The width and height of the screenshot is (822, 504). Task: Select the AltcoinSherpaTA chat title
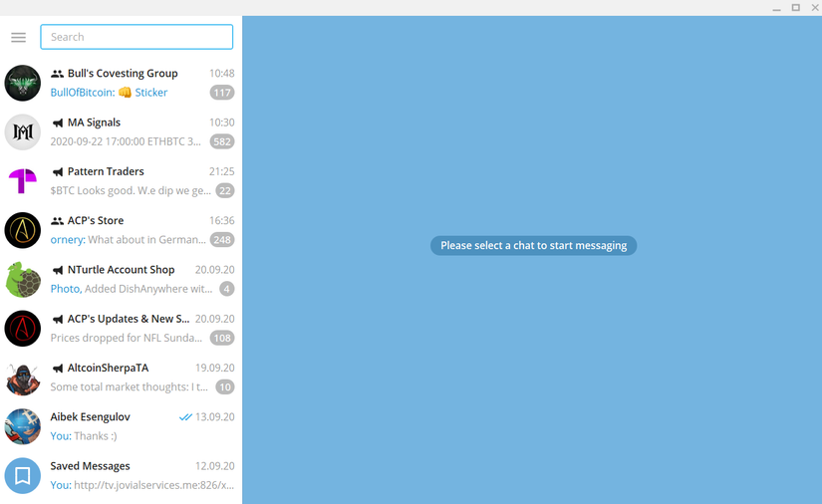108,368
